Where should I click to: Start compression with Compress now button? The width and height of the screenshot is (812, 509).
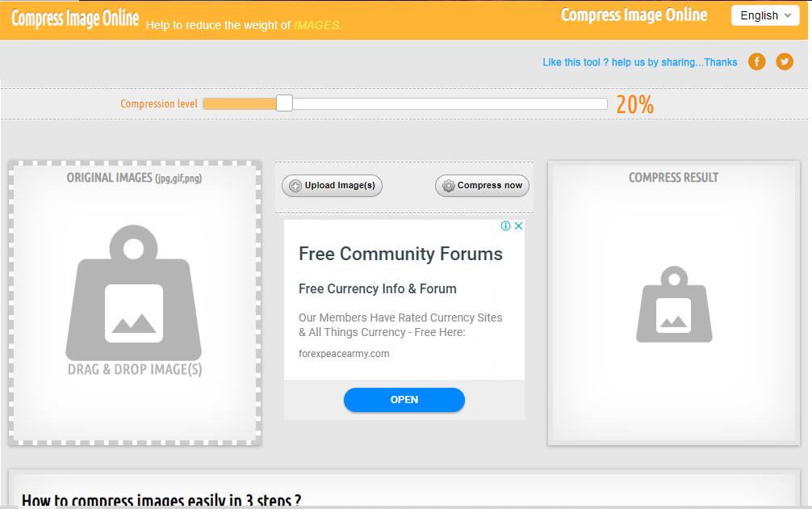pos(483,186)
